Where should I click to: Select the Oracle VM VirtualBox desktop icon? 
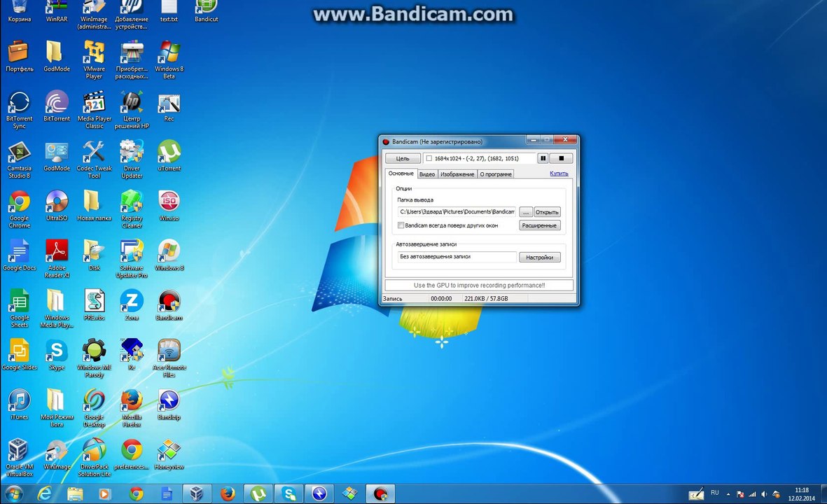[x=19, y=458]
